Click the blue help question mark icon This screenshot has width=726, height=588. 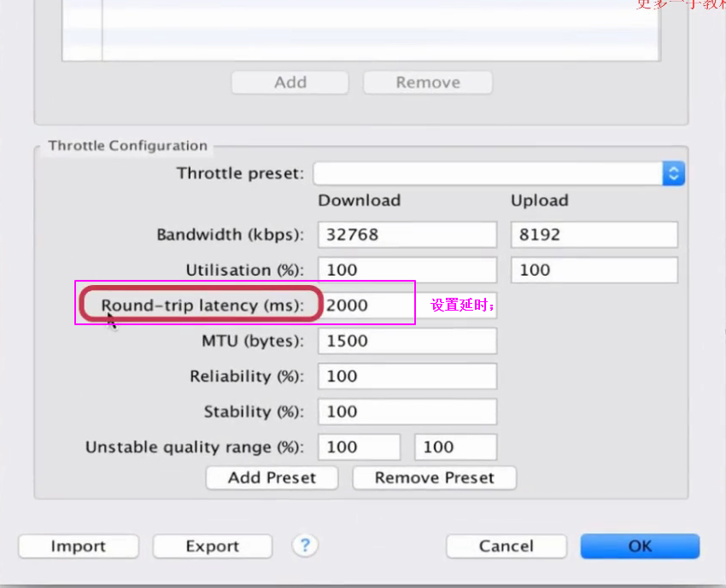click(x=305, y=545)
